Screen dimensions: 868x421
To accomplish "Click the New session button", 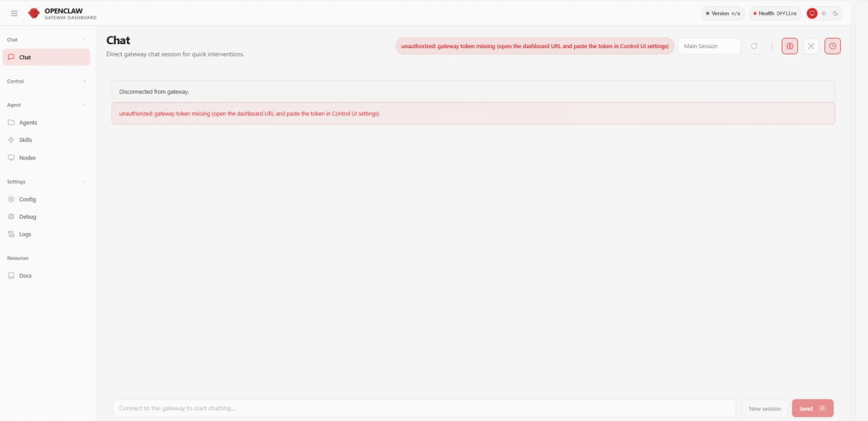I will click(765, 408).
